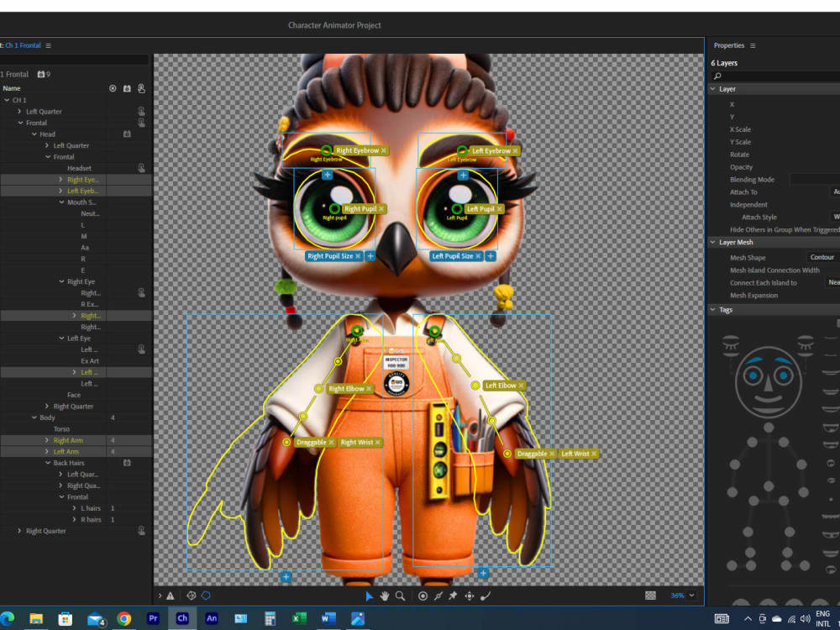
Task: Select the Zoom magnifier tool
Action: [x=400, y=596]
